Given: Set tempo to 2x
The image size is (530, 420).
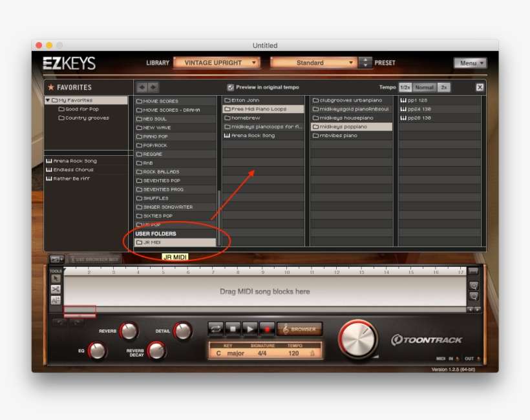Looking at the screenshot, I should (443, 87).
